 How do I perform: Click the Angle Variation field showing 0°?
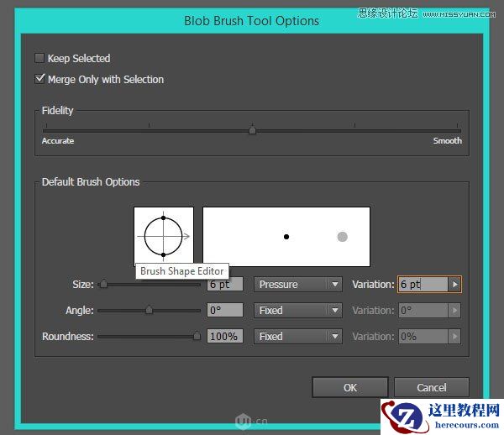pos(423,311)
